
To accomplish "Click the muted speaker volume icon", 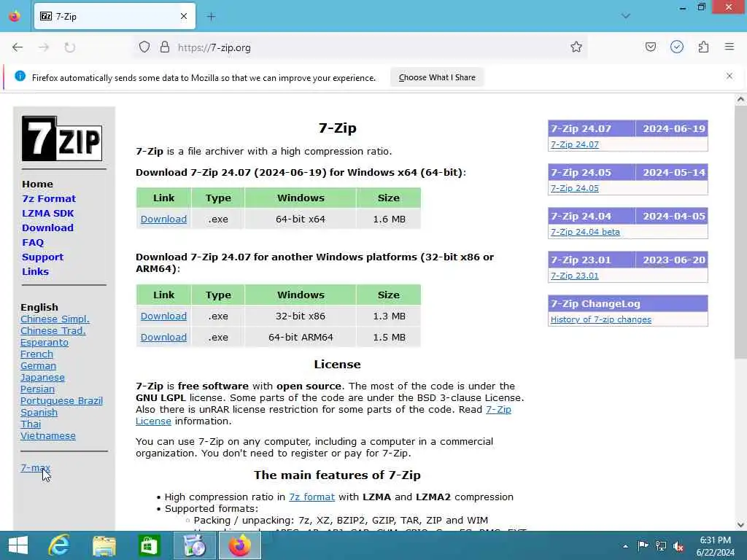I will pyautogui.click(x=678, y=546).
